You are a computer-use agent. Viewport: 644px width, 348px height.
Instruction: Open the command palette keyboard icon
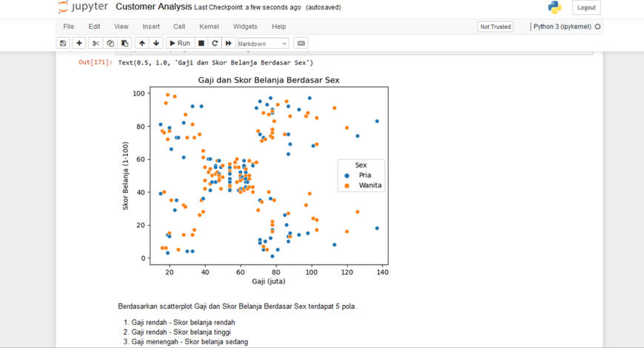coord(300,44)
